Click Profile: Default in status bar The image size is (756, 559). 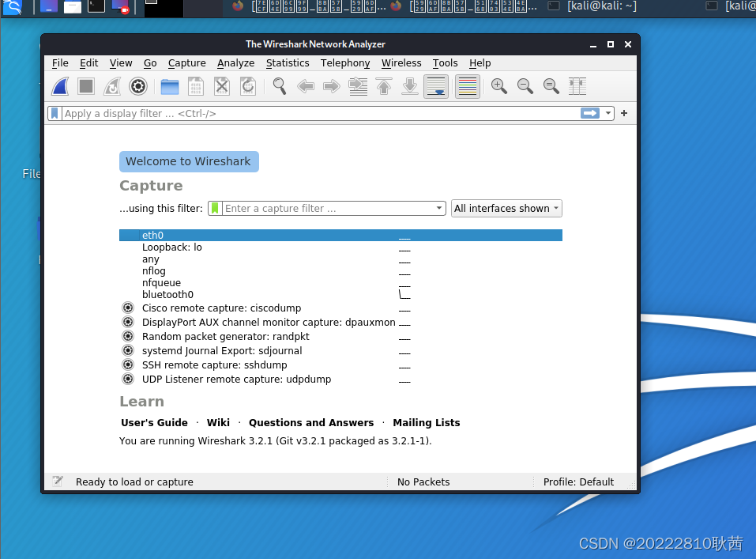click(x=578, y=482)
